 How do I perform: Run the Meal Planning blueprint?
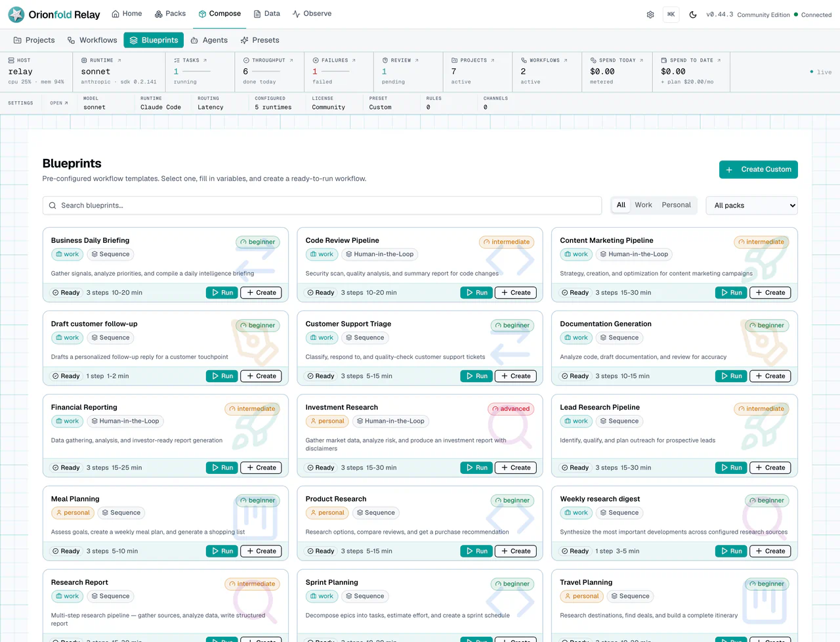click(222, 551)
